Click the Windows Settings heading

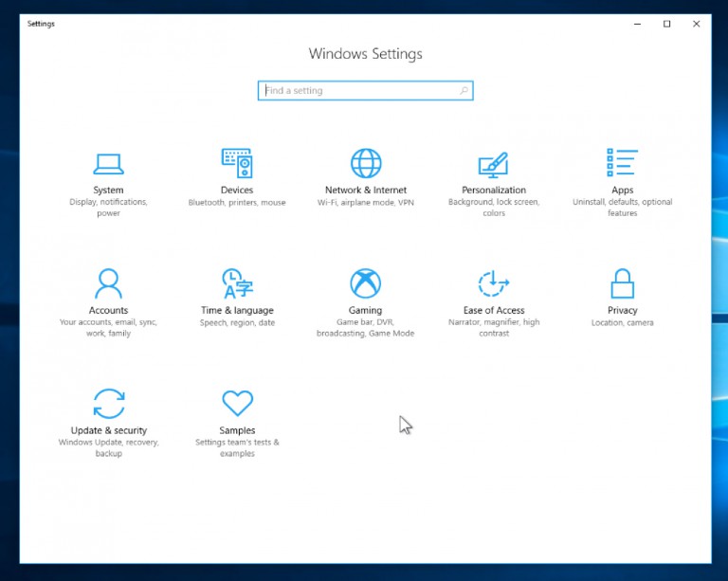pyautogui.click(x=365, y=54)
